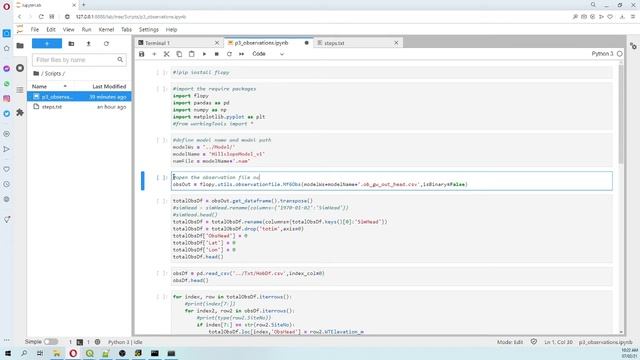
Task: Click the cell defining modelName
Action: click(391, 151)
